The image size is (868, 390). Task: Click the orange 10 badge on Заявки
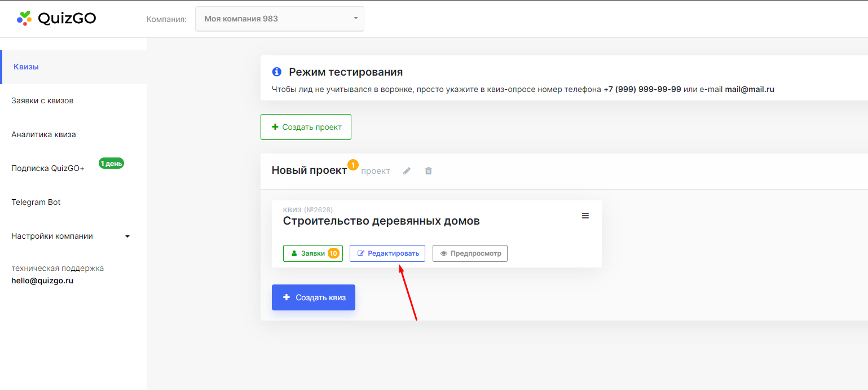point(333,253)
